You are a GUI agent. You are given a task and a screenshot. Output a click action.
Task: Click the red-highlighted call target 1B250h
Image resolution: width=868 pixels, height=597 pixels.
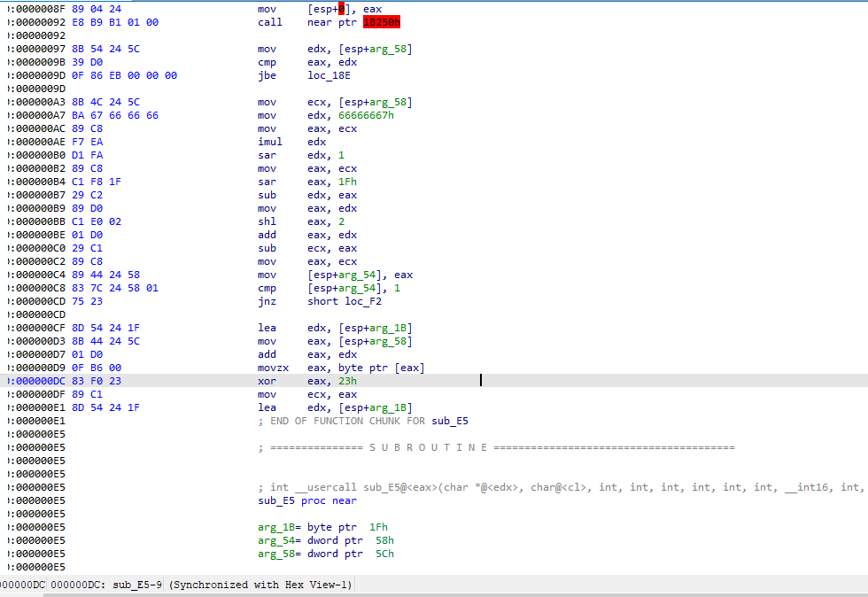pyautogui.click(x=381, y=22)
